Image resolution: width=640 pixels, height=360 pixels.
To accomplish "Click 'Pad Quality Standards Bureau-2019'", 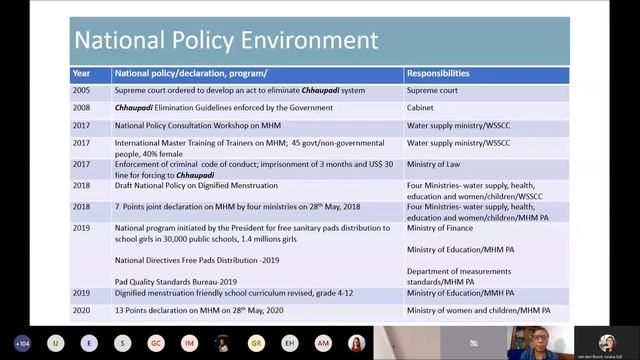I will click(176, 282).
